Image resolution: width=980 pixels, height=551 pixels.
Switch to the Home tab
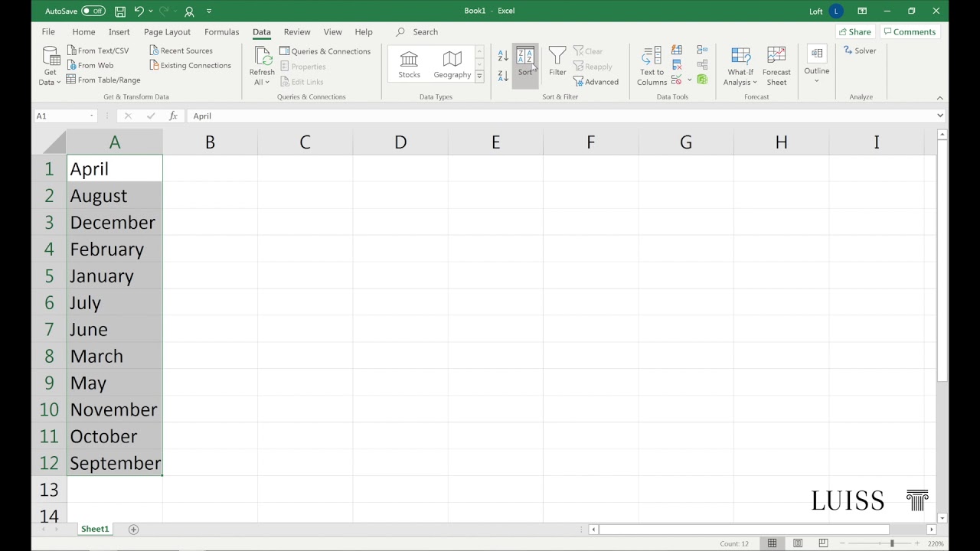pos(83,32)
